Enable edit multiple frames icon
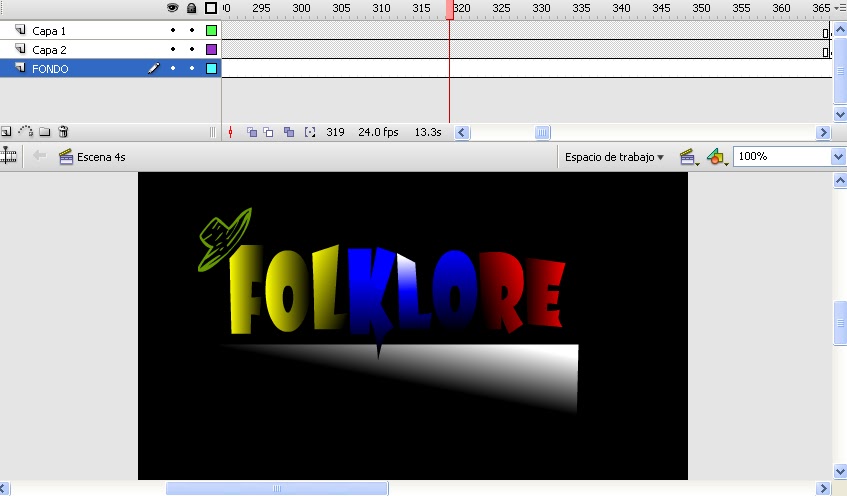This screenshot has width=847, height=496. click(289, 132)
